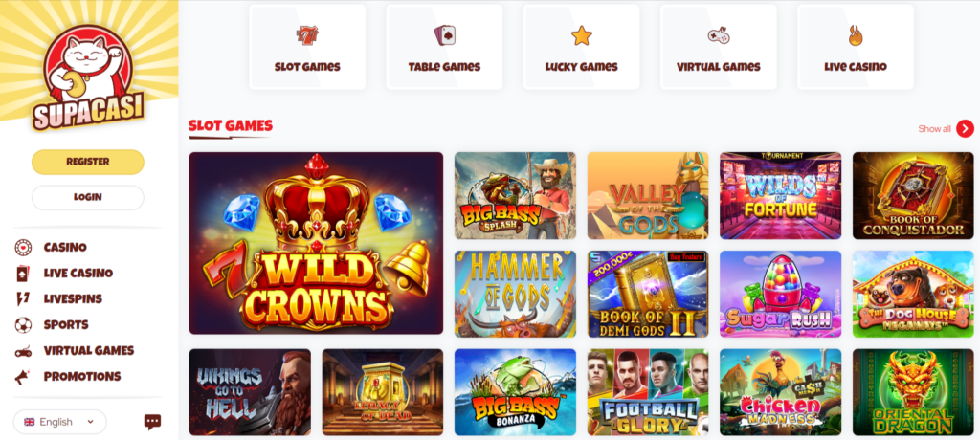The image size is (980, 440).
Task: Open the Vikings Go To Hell thumbnail
Action: [x=250, y=392]
